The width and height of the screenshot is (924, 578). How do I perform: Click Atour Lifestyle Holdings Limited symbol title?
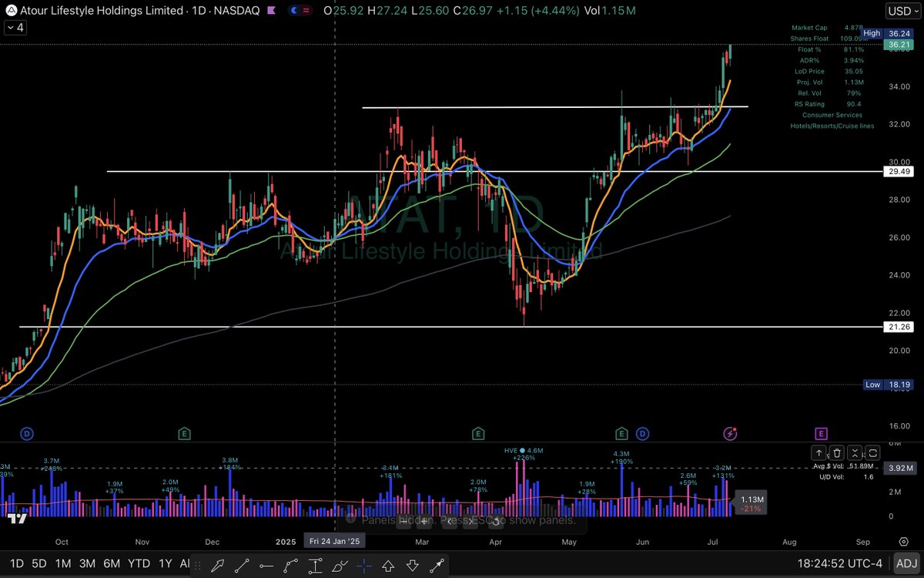coord(103,11)
